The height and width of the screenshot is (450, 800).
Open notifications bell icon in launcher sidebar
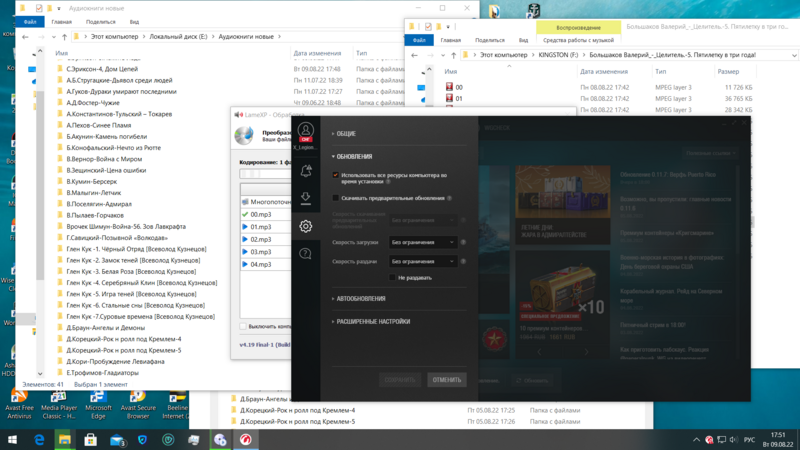pos(306,170)
